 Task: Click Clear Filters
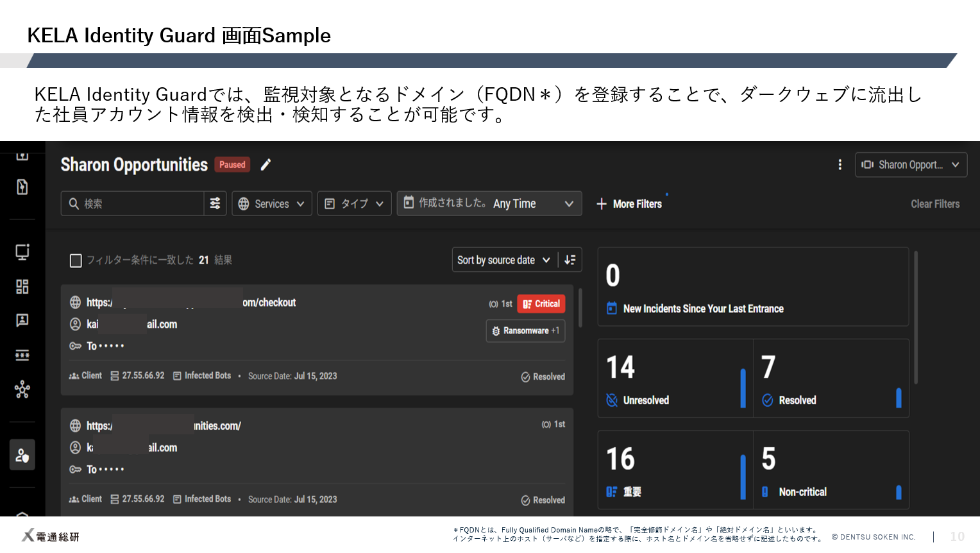coord(935,203)
